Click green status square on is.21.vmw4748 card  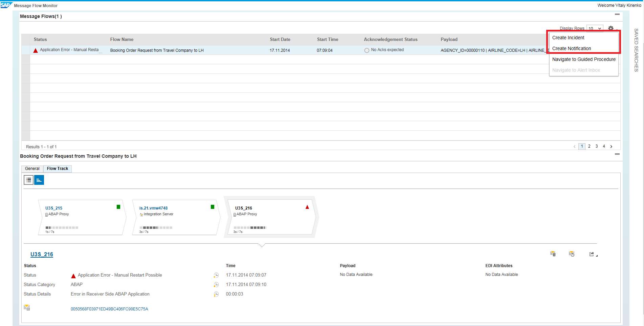[213, 207]
